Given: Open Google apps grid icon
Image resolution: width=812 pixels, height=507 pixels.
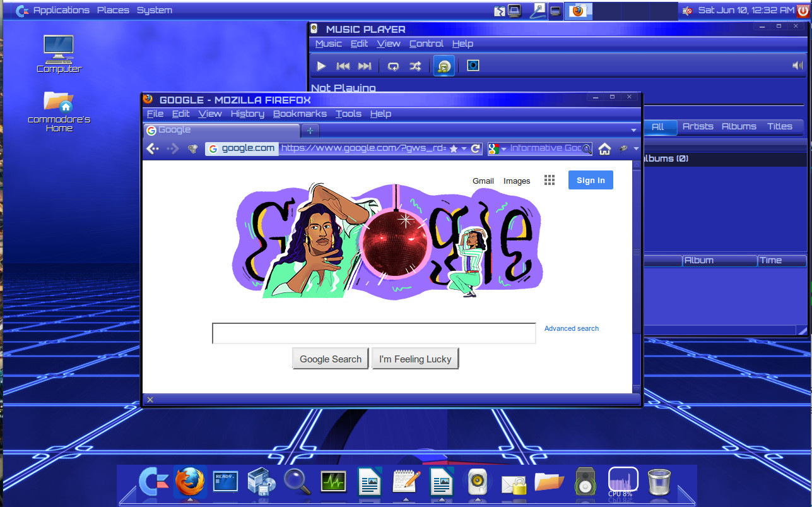Looking at the screenshot, I should (550, 181).
